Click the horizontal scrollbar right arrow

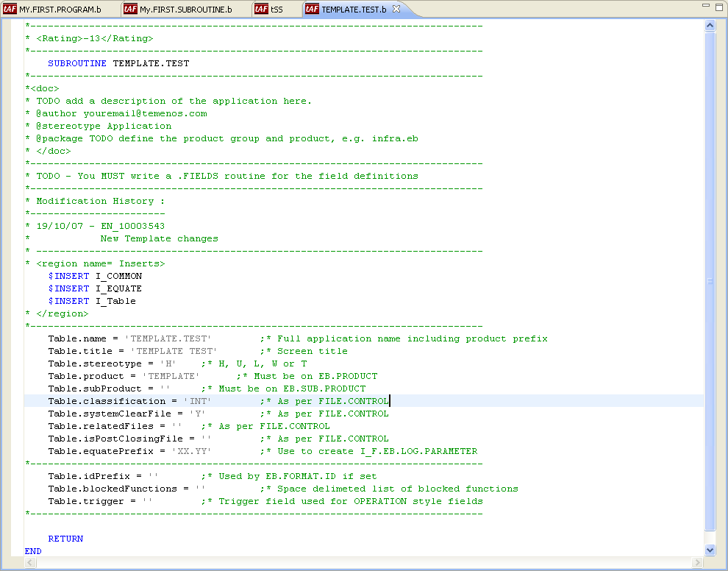click(x=699, y=563)
